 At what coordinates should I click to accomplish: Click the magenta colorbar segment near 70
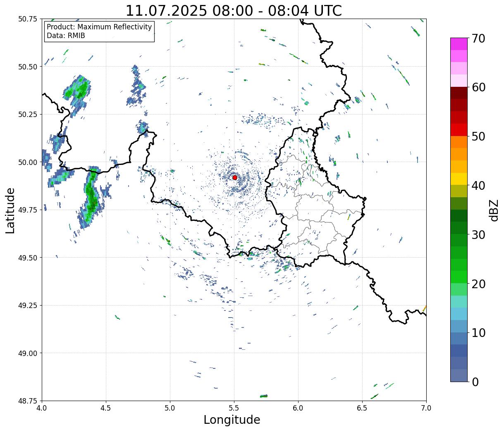point(459,44)
